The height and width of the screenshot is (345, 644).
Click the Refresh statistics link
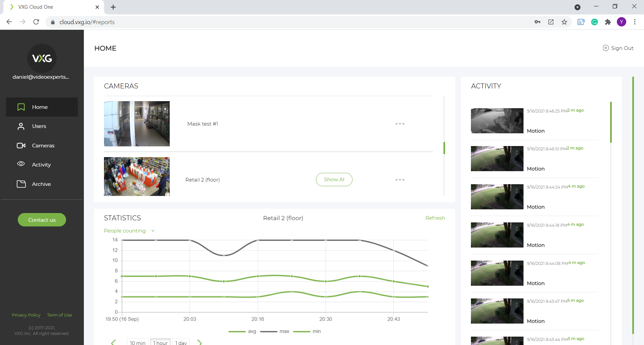(x=435, y=218)
